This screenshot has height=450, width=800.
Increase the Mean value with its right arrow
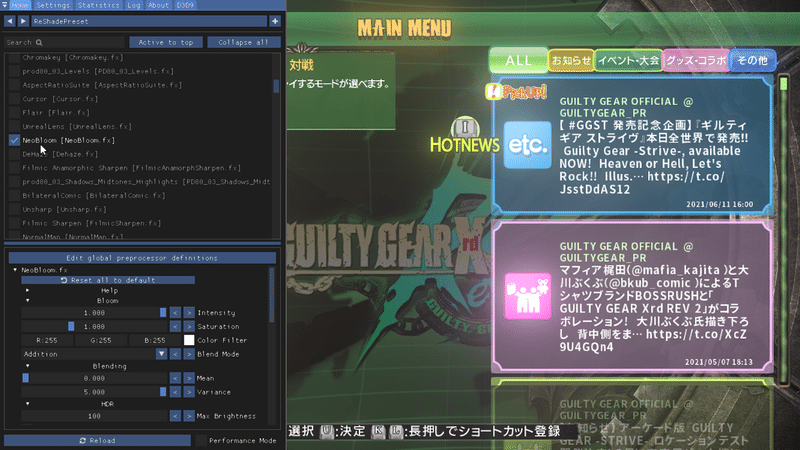coord(189,378)
